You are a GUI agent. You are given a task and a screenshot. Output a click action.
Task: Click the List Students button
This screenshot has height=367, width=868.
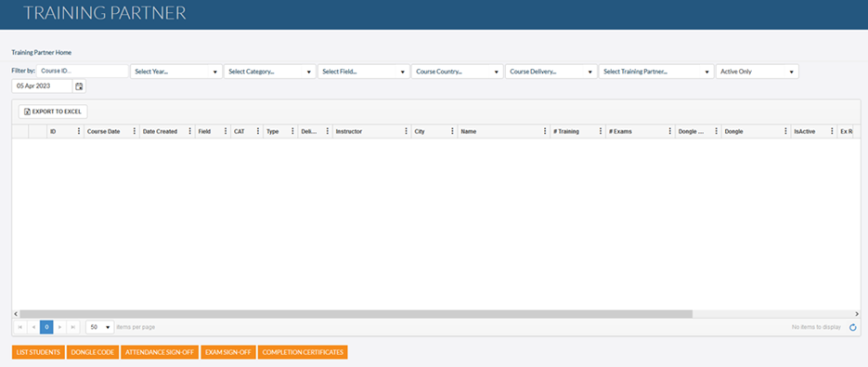(38, 352)
